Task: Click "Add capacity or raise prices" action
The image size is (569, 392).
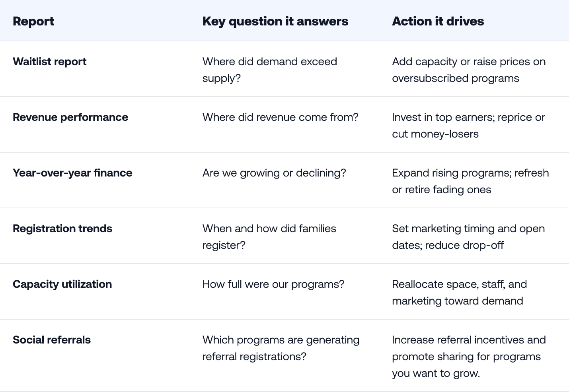Action: coord(469,70)
